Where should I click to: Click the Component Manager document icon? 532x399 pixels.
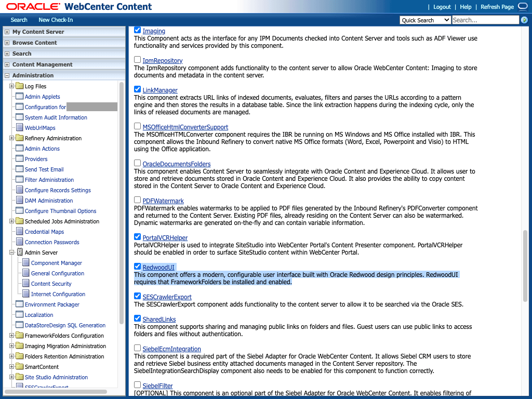coord(26,262)
